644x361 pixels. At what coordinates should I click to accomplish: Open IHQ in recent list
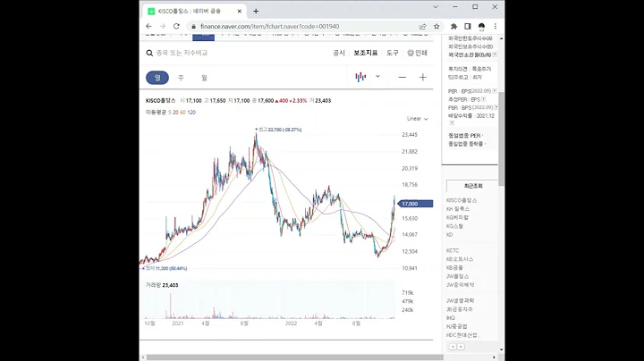pos(451,318)
